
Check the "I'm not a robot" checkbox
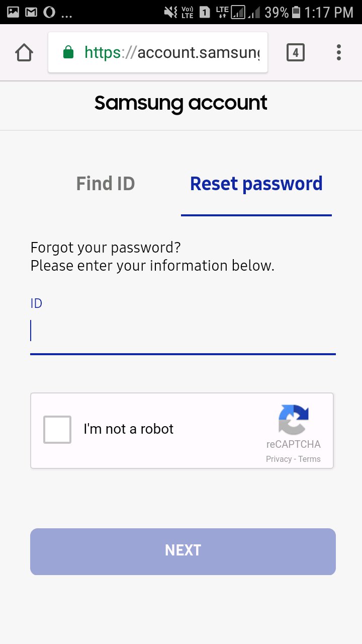click(57, 430)
